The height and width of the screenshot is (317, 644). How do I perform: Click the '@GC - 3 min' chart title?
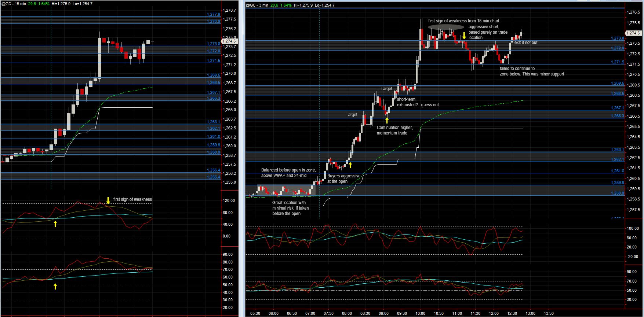[258, 5]
